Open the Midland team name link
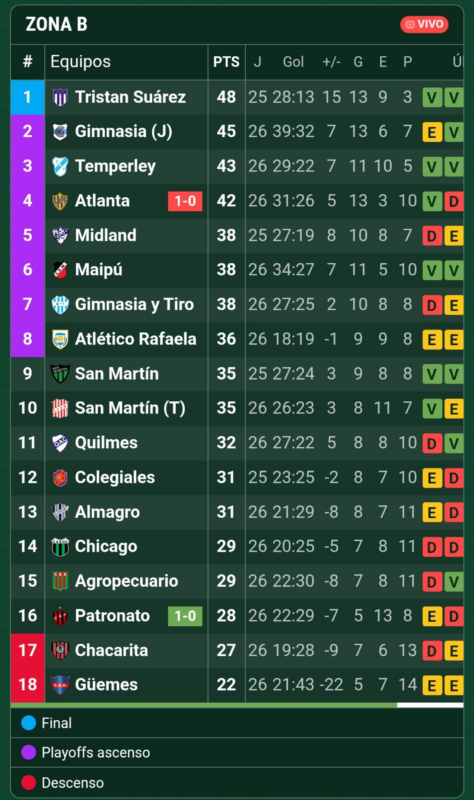 (106, 235)
